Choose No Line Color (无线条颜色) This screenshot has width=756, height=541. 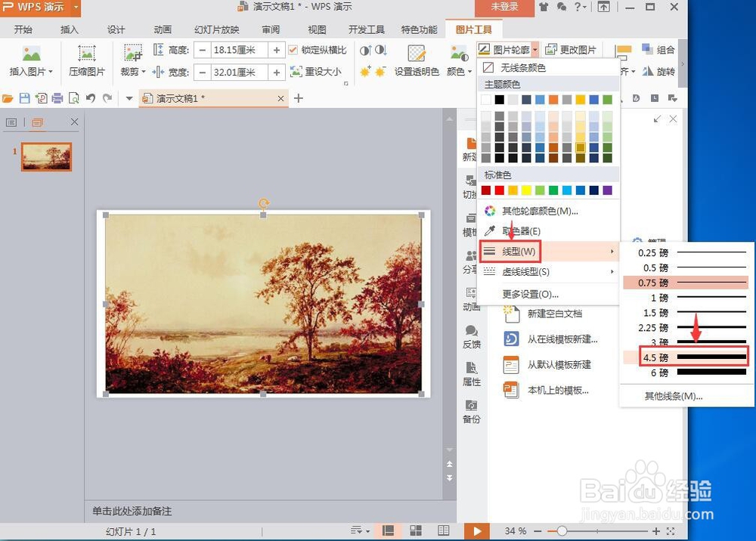click(547, 67)
